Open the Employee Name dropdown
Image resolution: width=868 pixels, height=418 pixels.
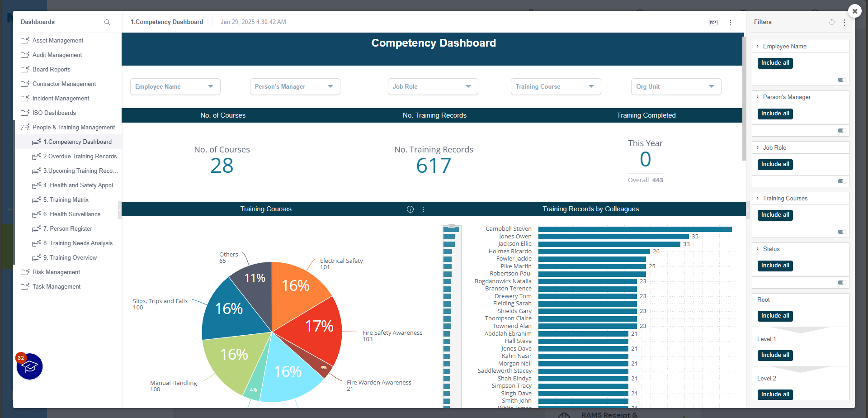(x=175, y=87)
